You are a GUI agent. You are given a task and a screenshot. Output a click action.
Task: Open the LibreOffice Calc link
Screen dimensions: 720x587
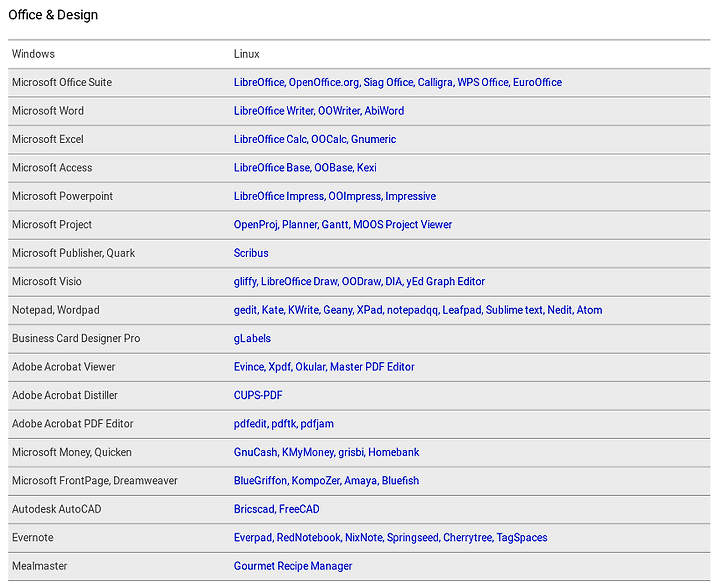pyautogui.click(x=270, y=139)
